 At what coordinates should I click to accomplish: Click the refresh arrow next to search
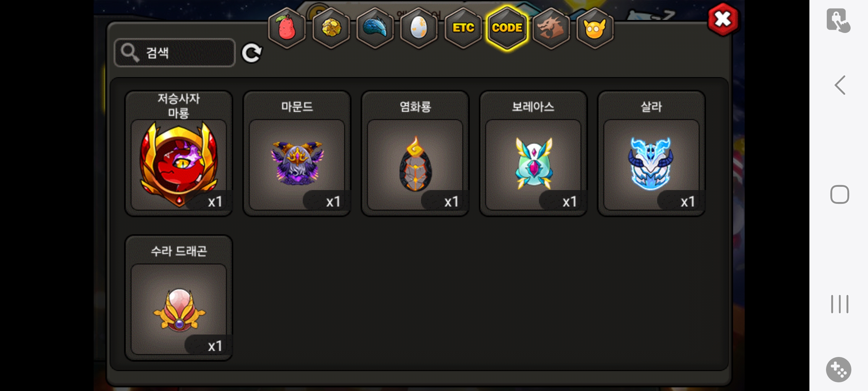pyautogui.click(x=252, y=53)
